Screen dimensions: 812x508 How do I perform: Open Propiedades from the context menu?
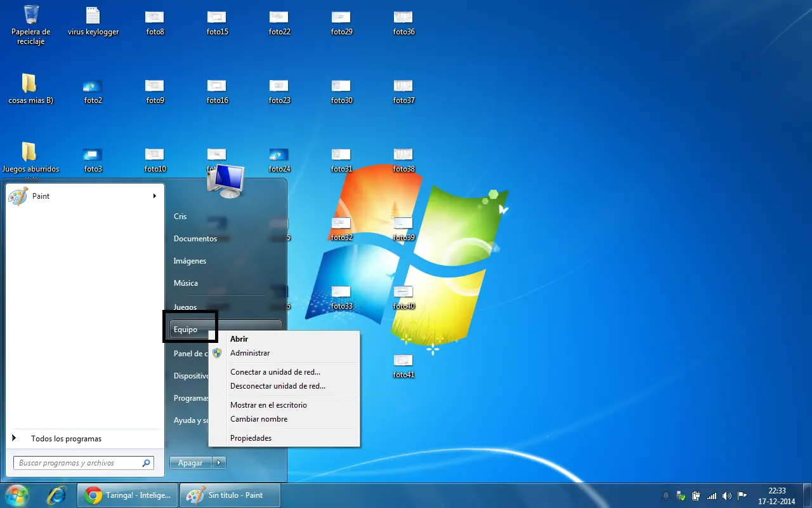(284, 438)
